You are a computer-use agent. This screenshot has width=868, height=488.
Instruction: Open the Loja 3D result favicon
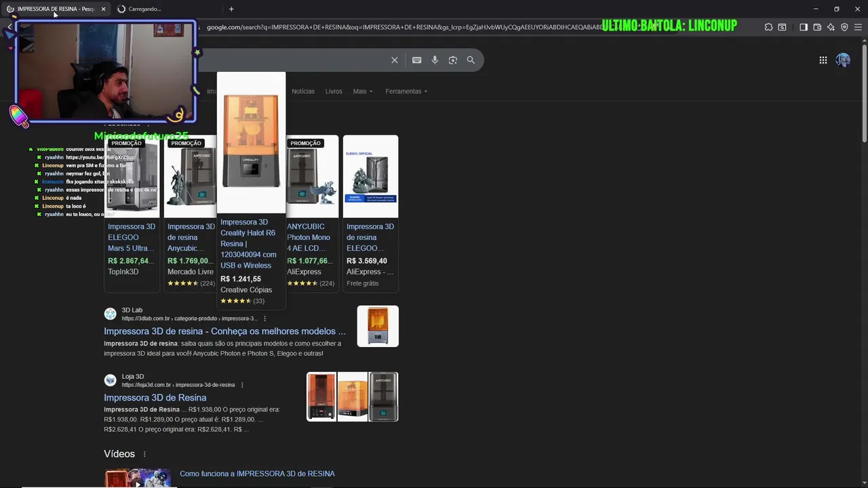[110, 380]
